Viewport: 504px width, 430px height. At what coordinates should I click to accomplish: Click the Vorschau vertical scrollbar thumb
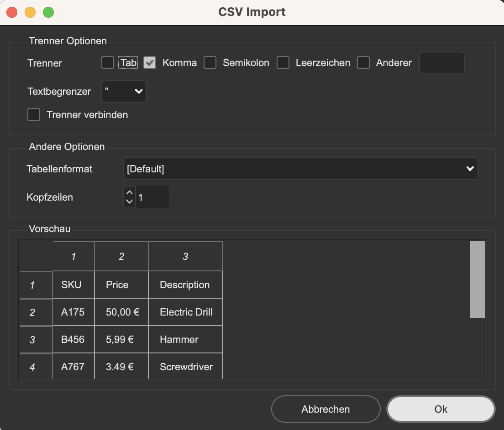478,280
